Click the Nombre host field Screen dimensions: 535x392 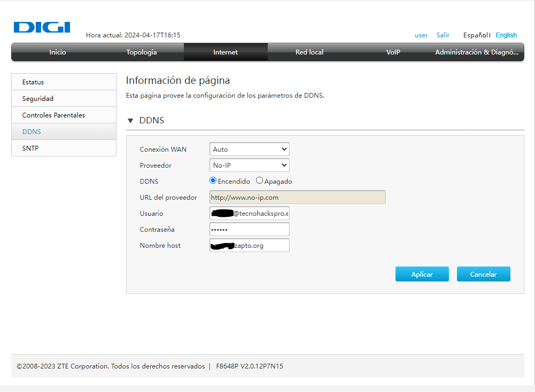click(249, 246)
